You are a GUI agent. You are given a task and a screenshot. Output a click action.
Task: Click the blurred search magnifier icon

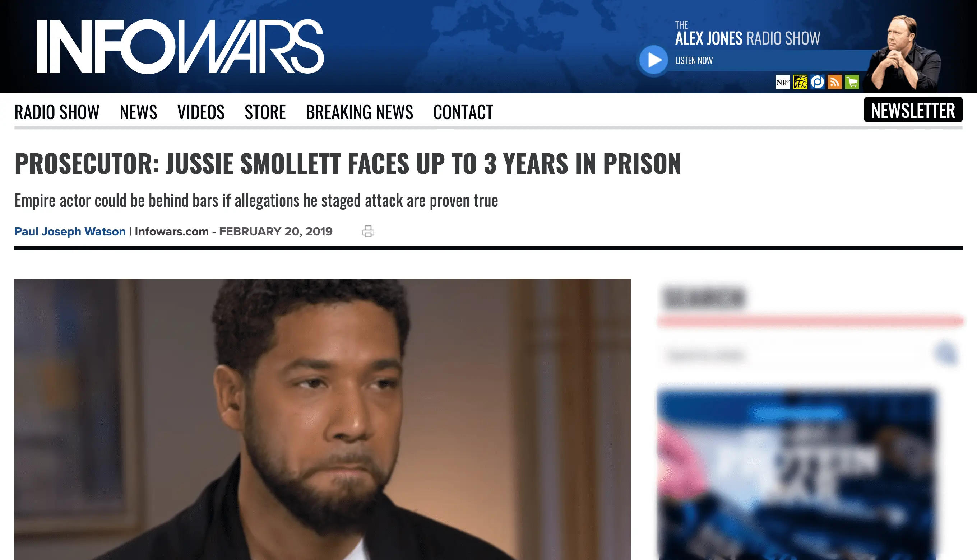pos(946,353)
